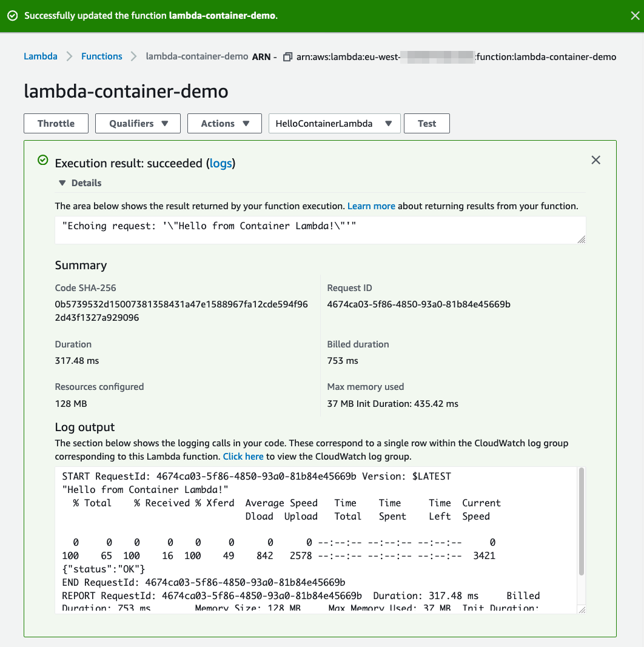
Task: Dismiss the green success notification banner
Action: 635,16
